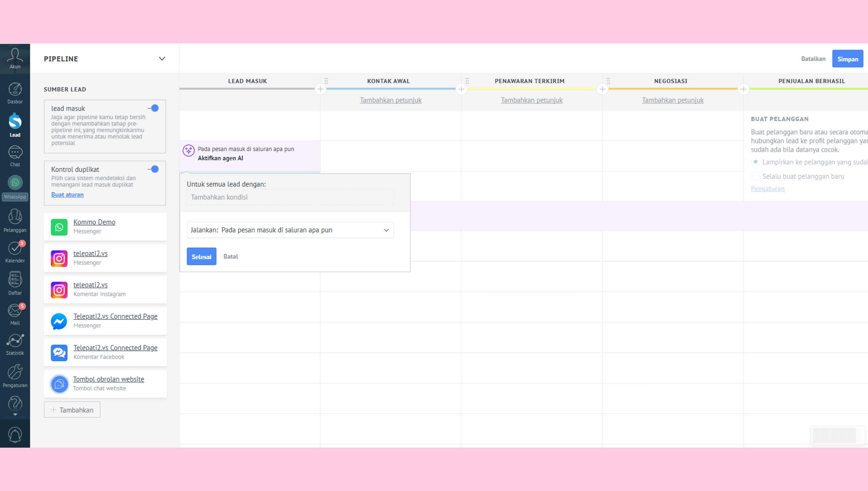The image size is (868, 491).
Task: Click the Kommo Demo WhatsApp icon
Action: 59,227
